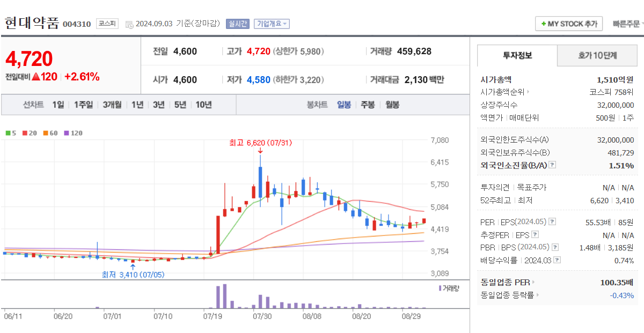Click the red 20-day moving average legend marker

(25, 133)
